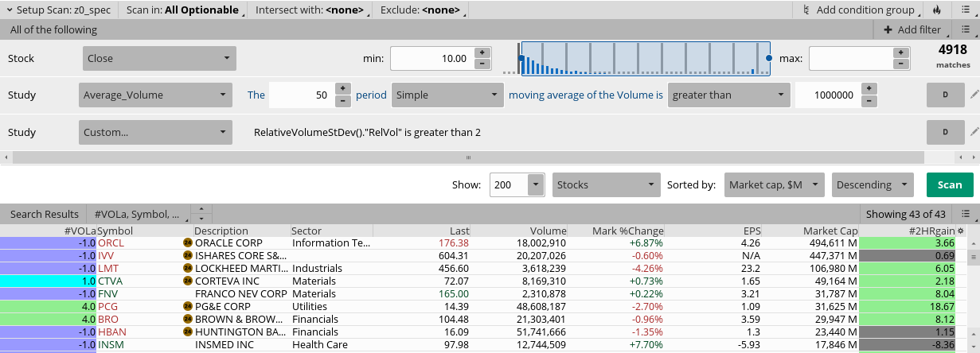This screenshot has height=353, width=980.
Task: Click the D aggregation button on Average_Volume row
Action: [x=946, y=95]
